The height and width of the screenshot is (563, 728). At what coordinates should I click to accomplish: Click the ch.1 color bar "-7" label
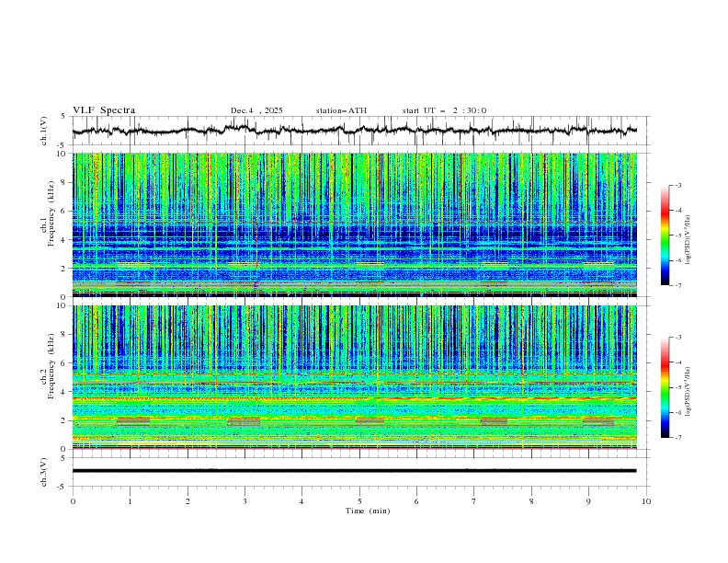click(678, 285)
